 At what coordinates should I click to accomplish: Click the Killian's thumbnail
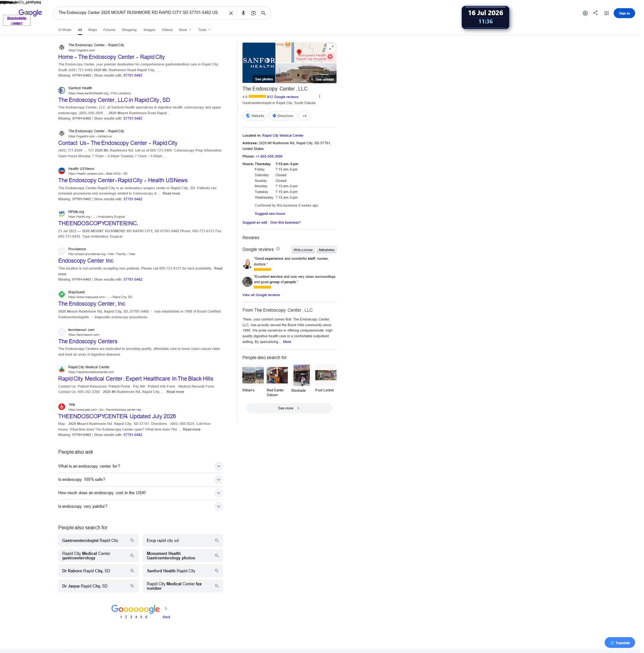tap(253, 375)
